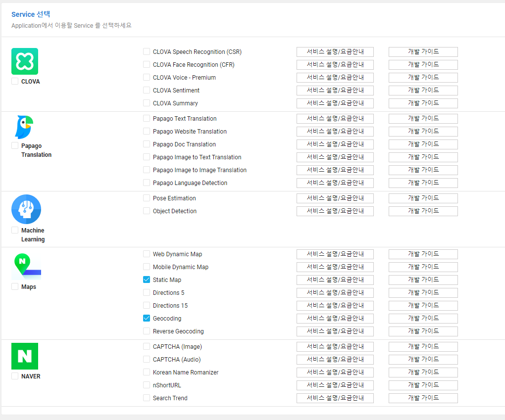Enable Directions 15 service
The width and height of the screenshot is (505, 420).
(x=147, y=305)
